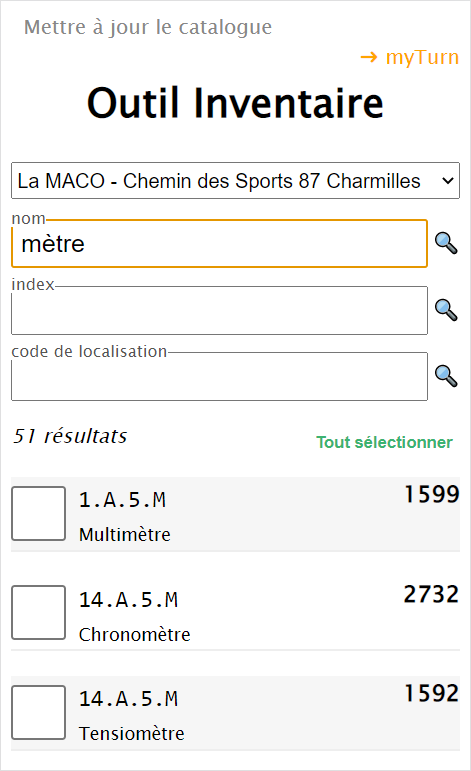This screenshot has width=471, height=771.
Task: Select item number 1592
Action: pyautogui.click(x=432, y=693)
